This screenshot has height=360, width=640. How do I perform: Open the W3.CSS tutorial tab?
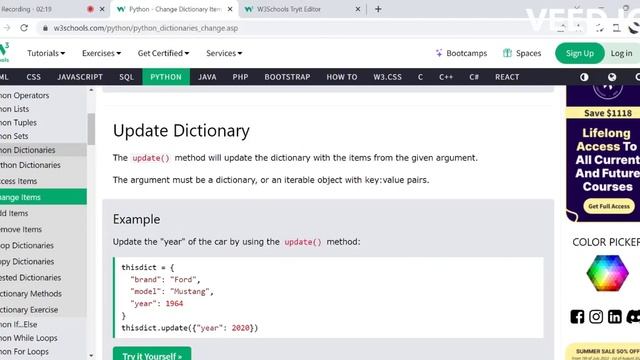click(387, 77)
